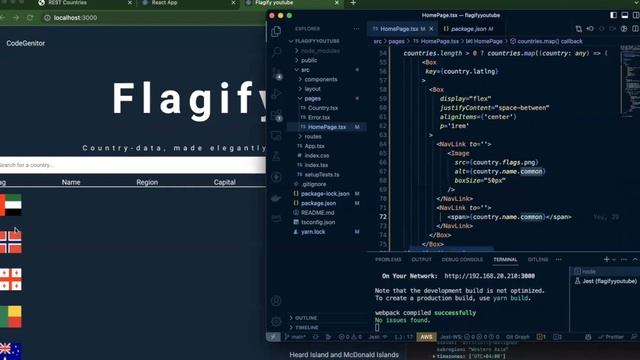Click the remote window indicator in status bar
Viewport: 640px width, 360px height.
point(273,337)
